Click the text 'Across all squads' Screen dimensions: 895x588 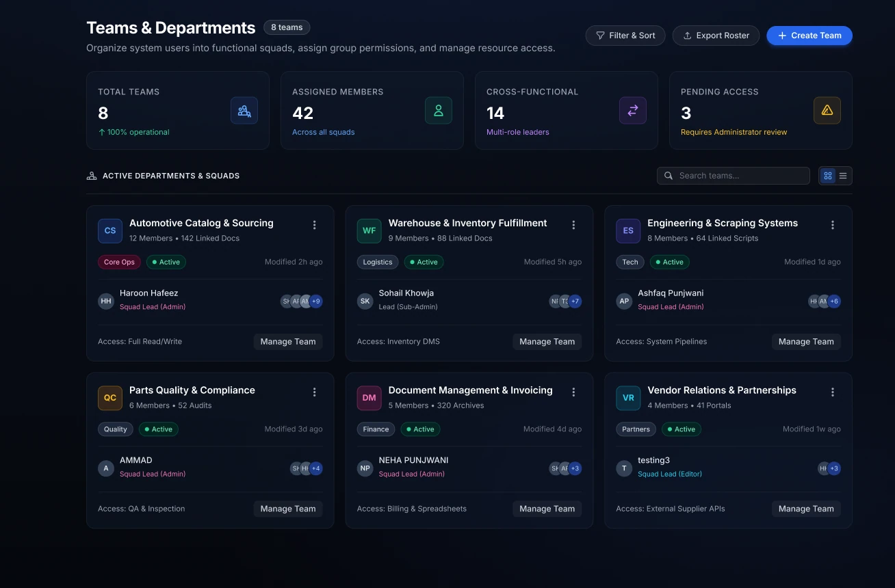click(323, 132)
